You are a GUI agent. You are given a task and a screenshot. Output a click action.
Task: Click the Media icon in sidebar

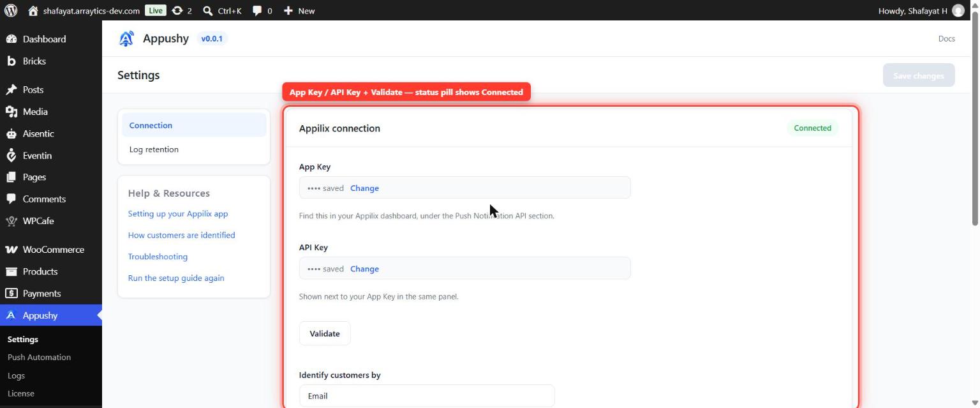point(11,112)
